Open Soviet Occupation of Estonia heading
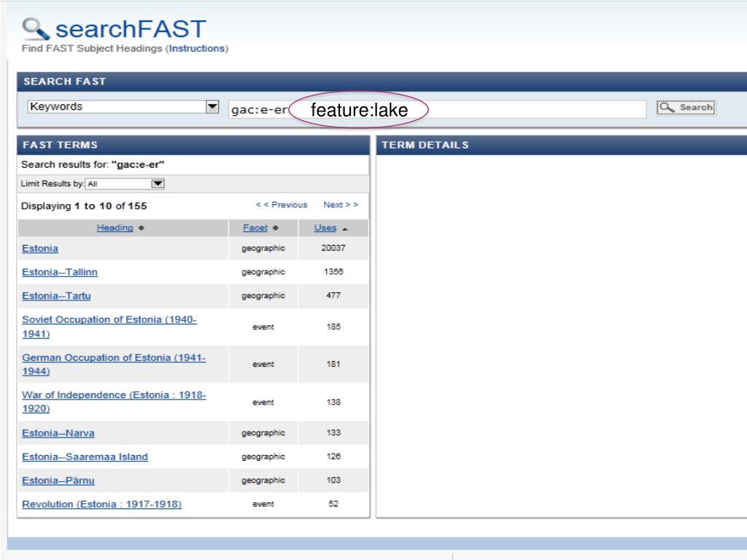Viewport: 747px width, 560px height. 109,327
